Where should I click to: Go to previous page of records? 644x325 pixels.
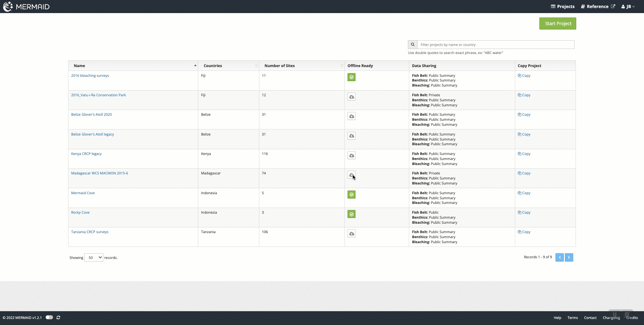[x=559, y=257]
